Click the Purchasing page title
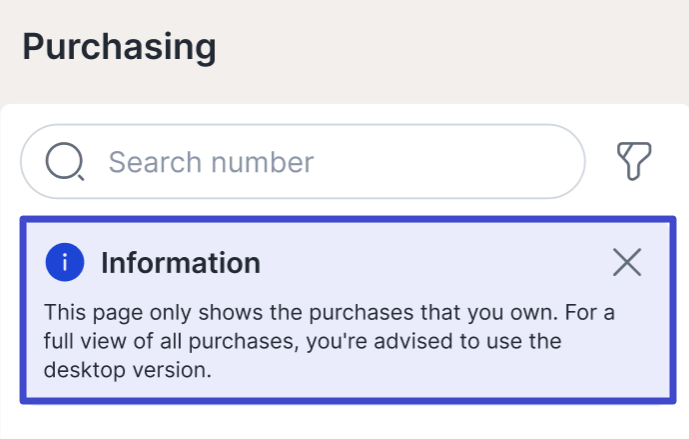This screenshot has height=439, width=689. coord(119,47)
